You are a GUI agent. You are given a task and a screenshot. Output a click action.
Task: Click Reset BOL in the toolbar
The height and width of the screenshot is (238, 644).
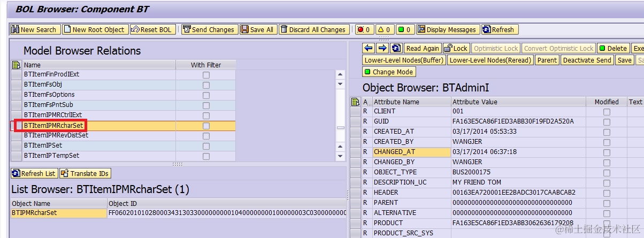pyautogui.click(x=152, y=29)
